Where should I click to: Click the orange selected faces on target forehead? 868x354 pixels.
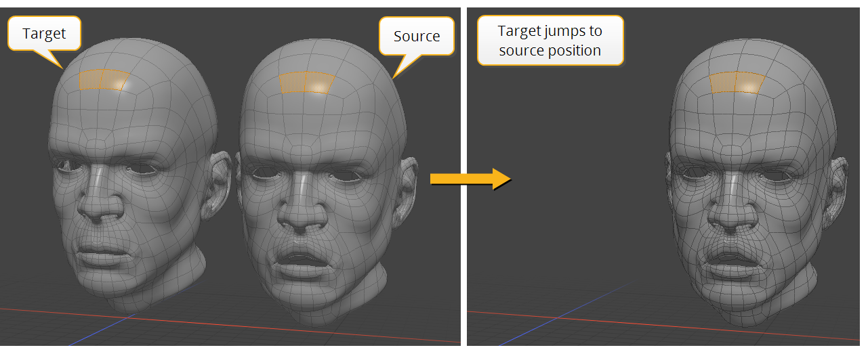click(x=103, y=80)
